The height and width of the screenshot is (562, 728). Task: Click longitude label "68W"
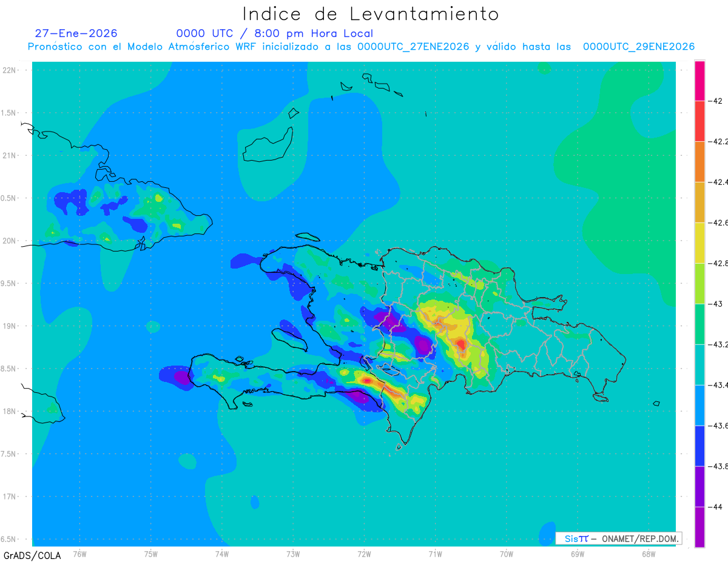click(649, 554)
